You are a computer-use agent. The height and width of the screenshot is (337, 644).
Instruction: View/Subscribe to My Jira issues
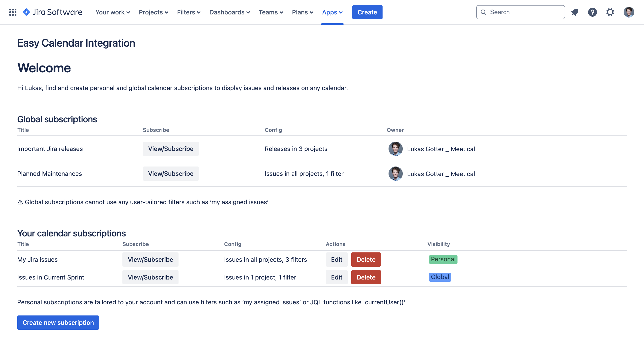151,260
